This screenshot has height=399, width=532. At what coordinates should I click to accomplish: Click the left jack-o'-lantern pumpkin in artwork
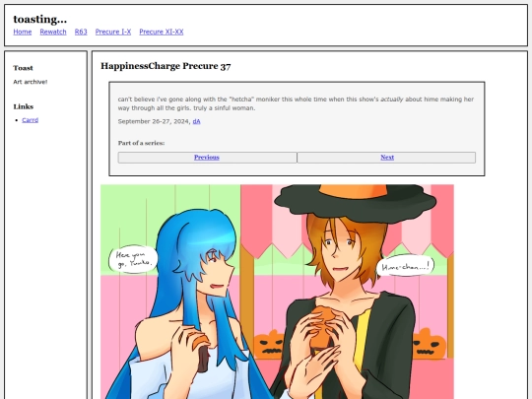(x=269, y=345)
